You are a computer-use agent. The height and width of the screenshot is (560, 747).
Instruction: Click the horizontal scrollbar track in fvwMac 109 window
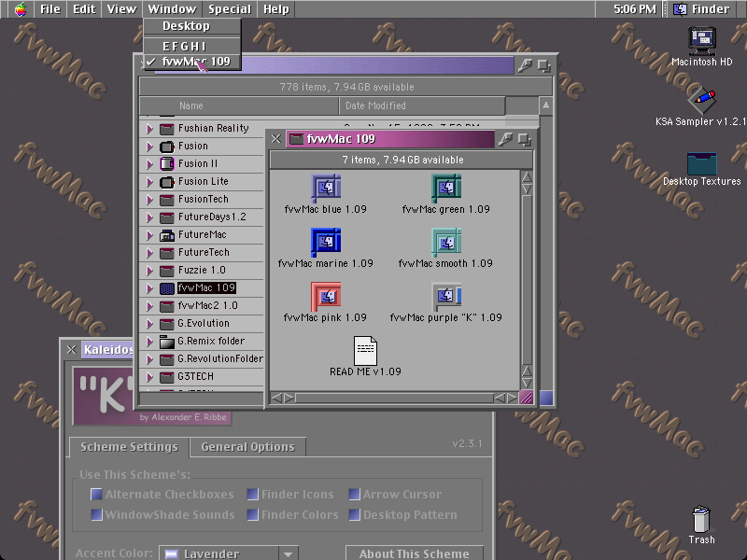point(394,398)
